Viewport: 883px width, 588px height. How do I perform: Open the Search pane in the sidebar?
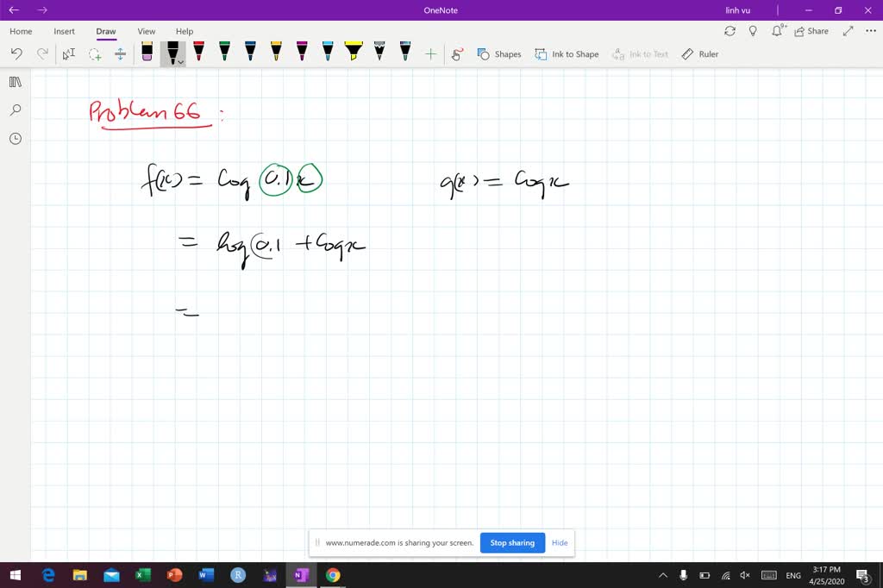15,109
